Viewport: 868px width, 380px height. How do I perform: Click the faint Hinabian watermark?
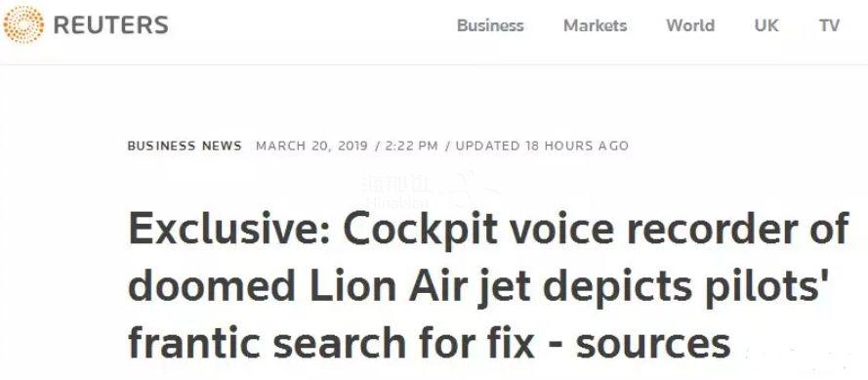(397, 191)
